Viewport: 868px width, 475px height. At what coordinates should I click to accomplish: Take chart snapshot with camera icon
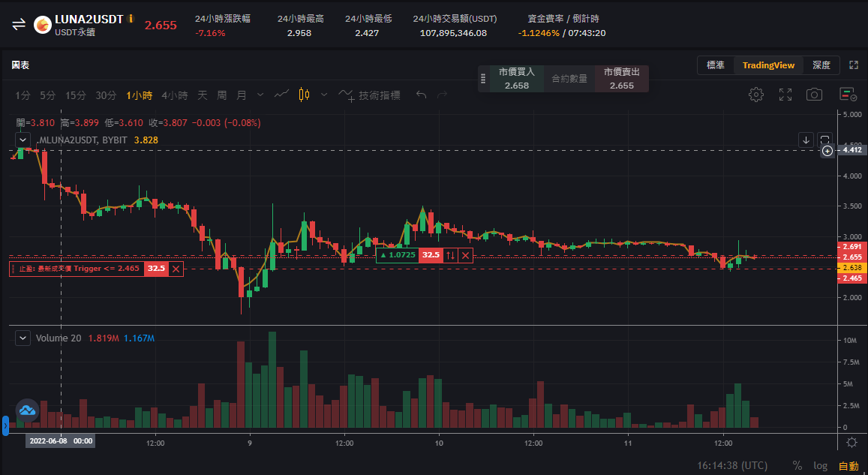[814, 95]
